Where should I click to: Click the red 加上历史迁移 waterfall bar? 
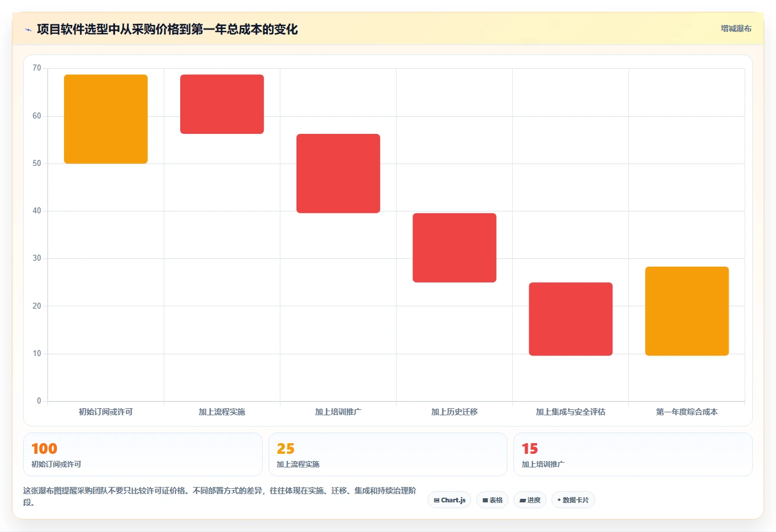(454, 248)
